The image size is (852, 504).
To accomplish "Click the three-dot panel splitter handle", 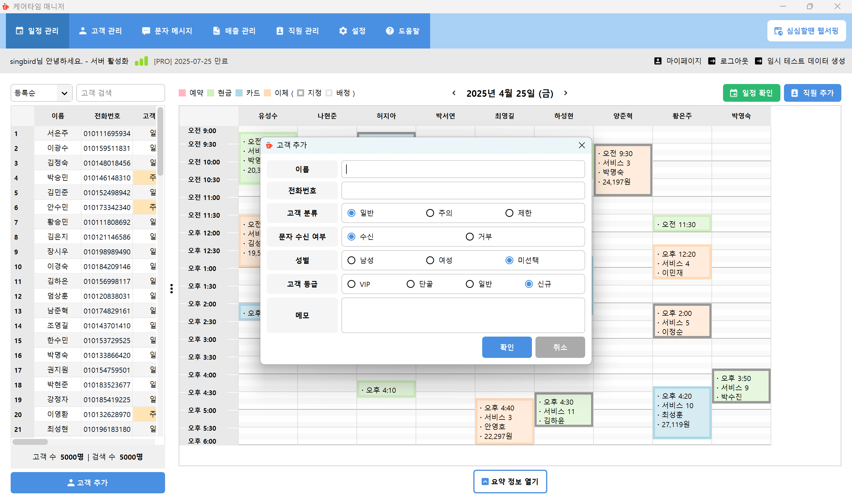I will [172, 288].
